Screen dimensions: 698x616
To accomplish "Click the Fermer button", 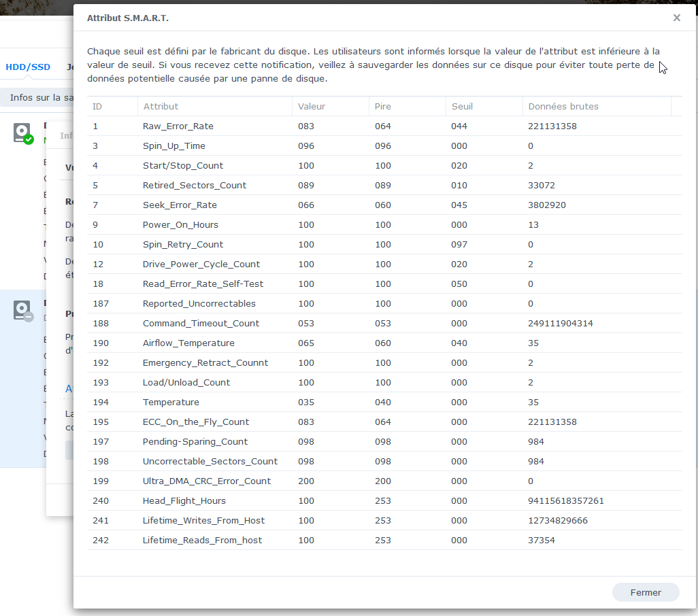I will pos(646,592).
